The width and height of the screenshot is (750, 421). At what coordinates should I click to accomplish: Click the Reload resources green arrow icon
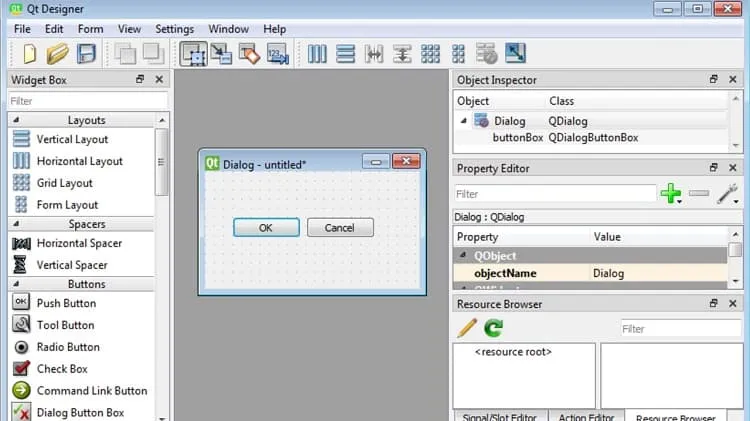point(493,328)
